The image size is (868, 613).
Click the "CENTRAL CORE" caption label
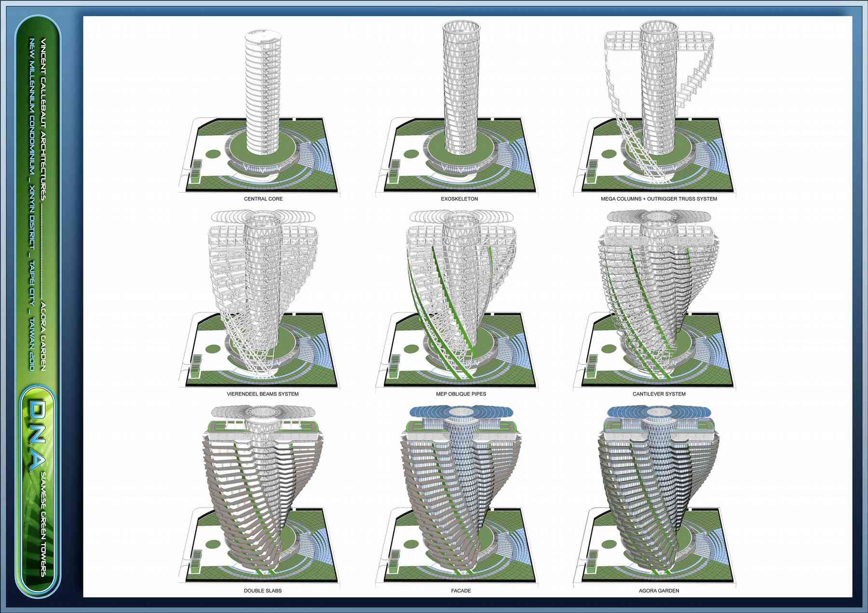[263, 199]
